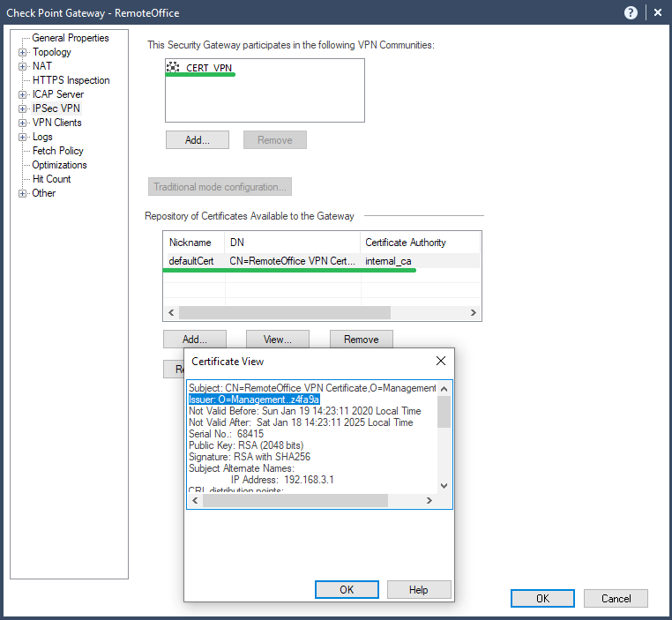The height and width of the screenshot is (620, 672).
Task: Open Hit Count page
Action: click(x=51, y=179)
